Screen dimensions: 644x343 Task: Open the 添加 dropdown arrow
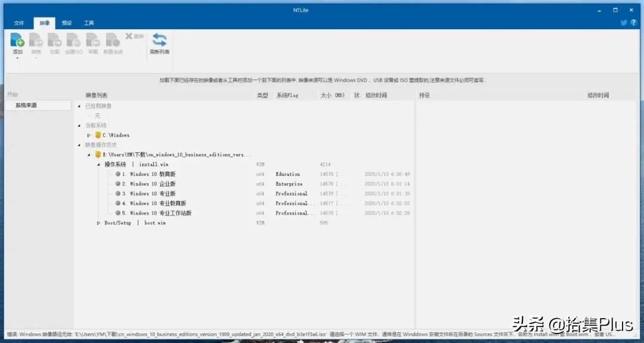pos(17,58)
